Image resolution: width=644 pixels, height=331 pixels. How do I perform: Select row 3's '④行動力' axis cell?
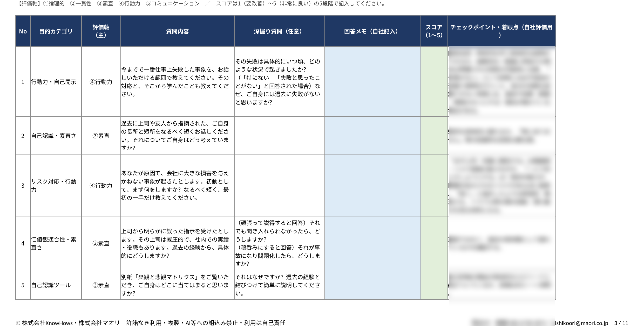click(x=101, y=185)
